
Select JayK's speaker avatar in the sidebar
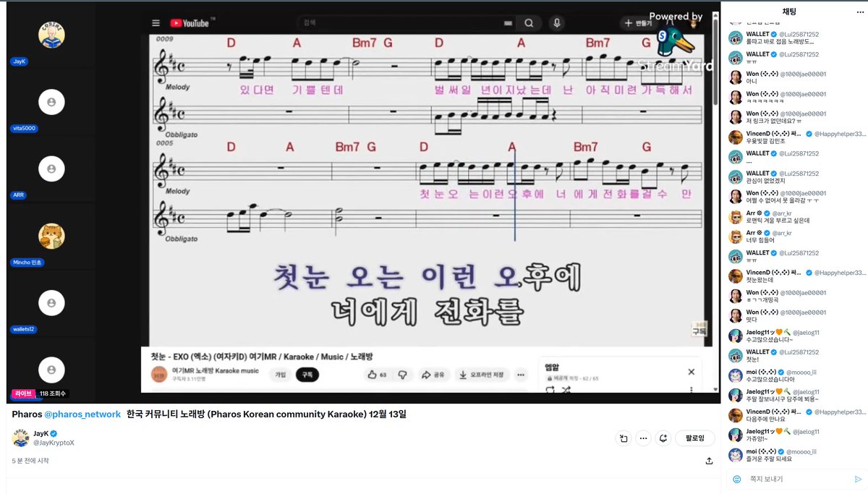(51, 35)
